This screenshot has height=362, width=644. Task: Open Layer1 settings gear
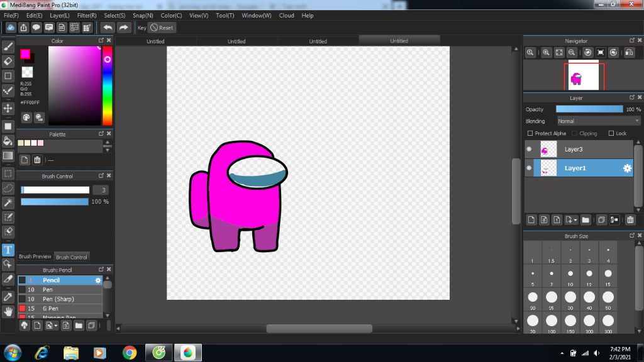(x=627, y=168)
